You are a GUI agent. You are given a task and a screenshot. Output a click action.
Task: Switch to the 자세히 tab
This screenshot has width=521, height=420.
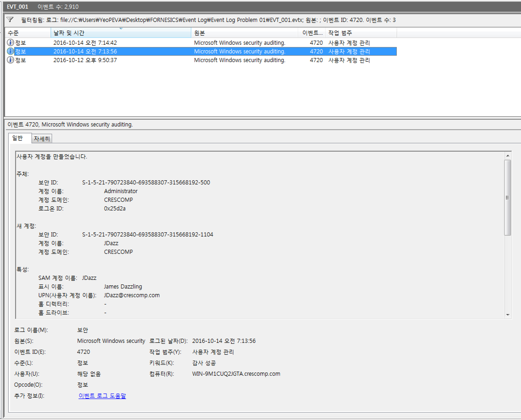pyautogui.click(x=42, y=139)
